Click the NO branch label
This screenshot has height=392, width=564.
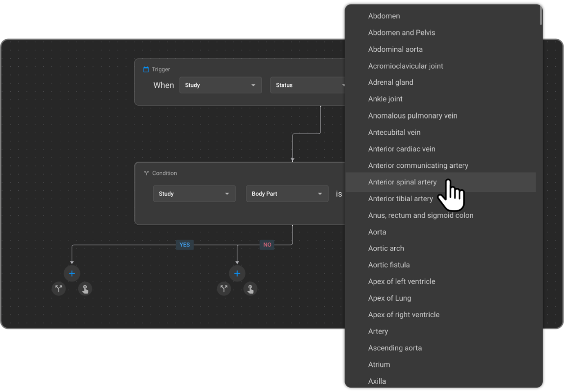(267, 245)
